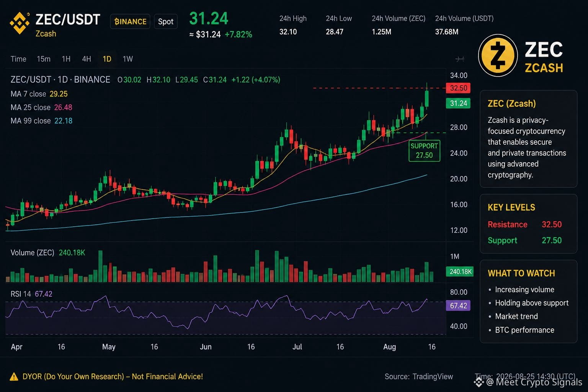Click the purple 67.42 RSI axis tag

pyautogui.click(x=458, y=305)
